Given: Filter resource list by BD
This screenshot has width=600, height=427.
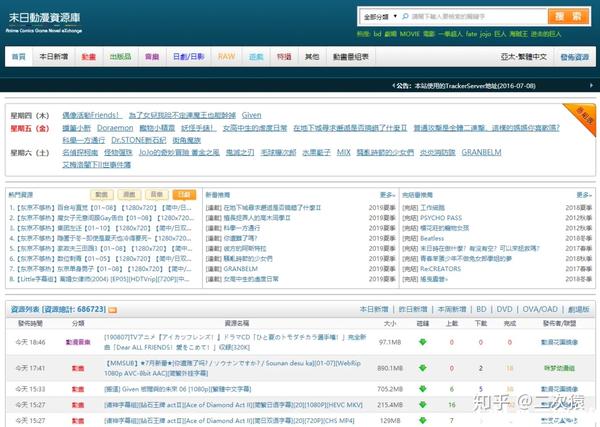Looking at the screenshot, I should [481, 309].
